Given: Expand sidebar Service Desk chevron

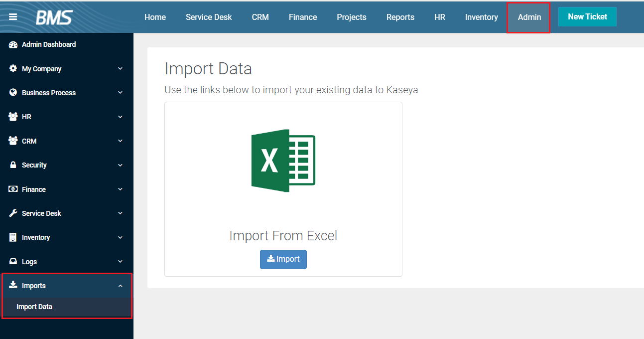Looking at the screenshot, I should click(120, 213).
